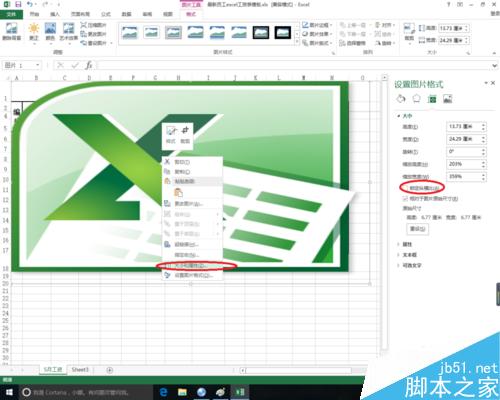
Task: Open File Explorer from the taskbar
Action: click(182, 392)
